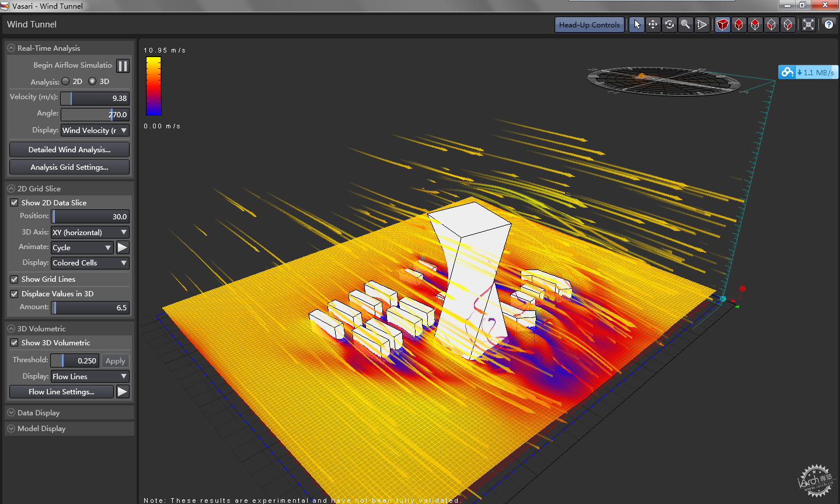This screenshot has width=840, height=504.
Task: Choose the cube view with left face red
Action: point(772,24)
